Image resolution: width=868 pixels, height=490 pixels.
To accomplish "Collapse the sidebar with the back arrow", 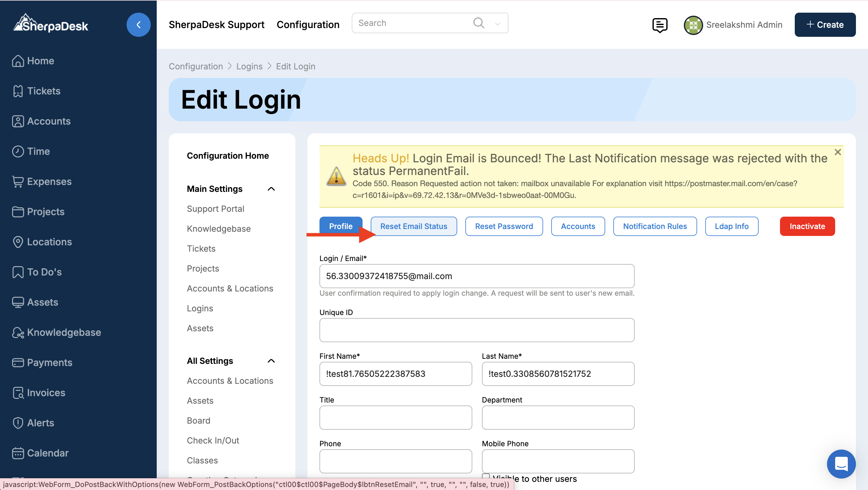I will (139, 25).
